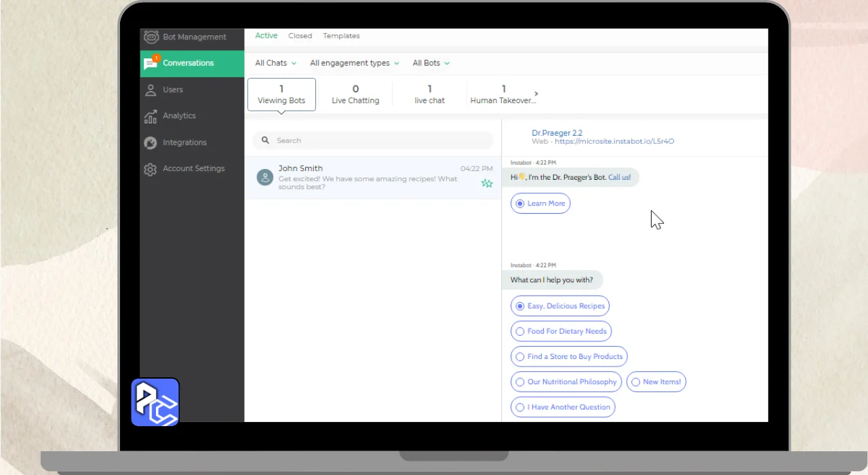Click the Call us! link

pos(619,177)
